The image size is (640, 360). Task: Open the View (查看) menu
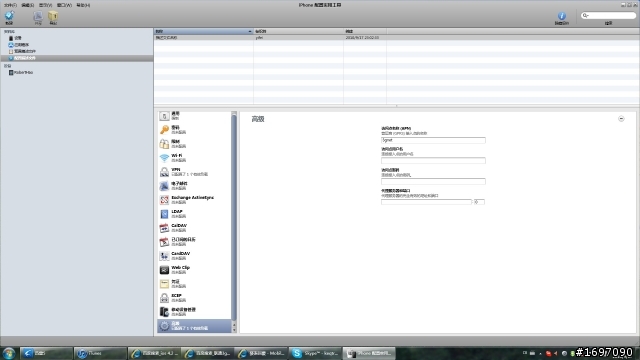[x=45, y=5]
